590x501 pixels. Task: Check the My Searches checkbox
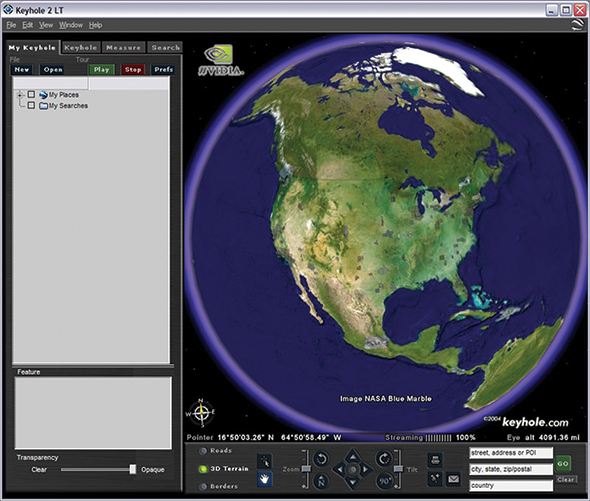point(31,105)
